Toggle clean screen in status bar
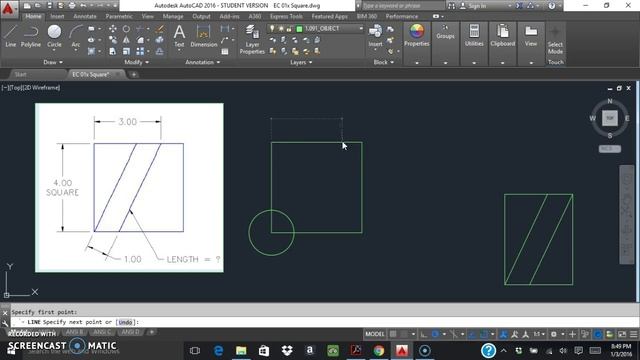This screenshot has height=360, width=640. 622,334
